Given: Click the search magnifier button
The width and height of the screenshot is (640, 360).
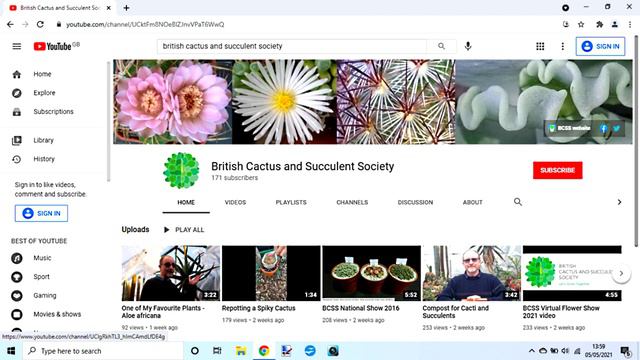Looking at the screenshot, I should pos(441,46).
